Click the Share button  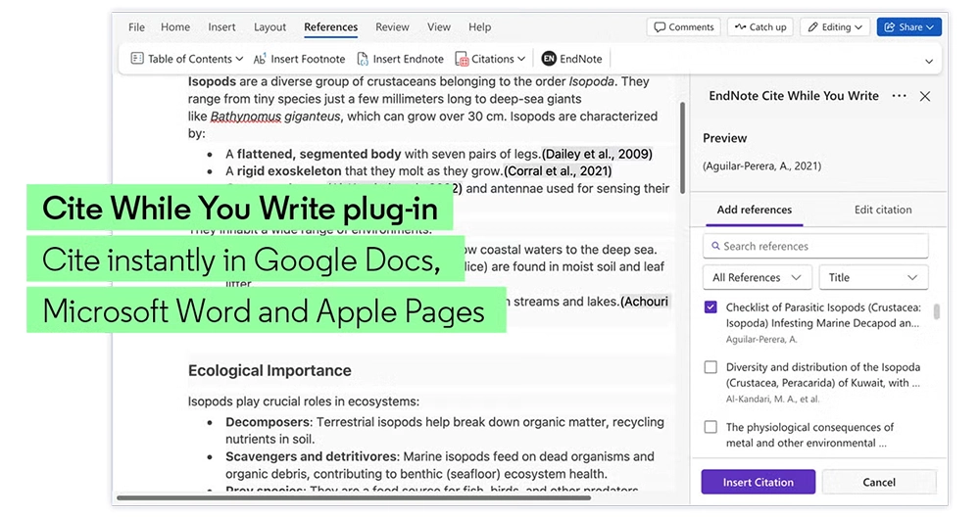908,26
